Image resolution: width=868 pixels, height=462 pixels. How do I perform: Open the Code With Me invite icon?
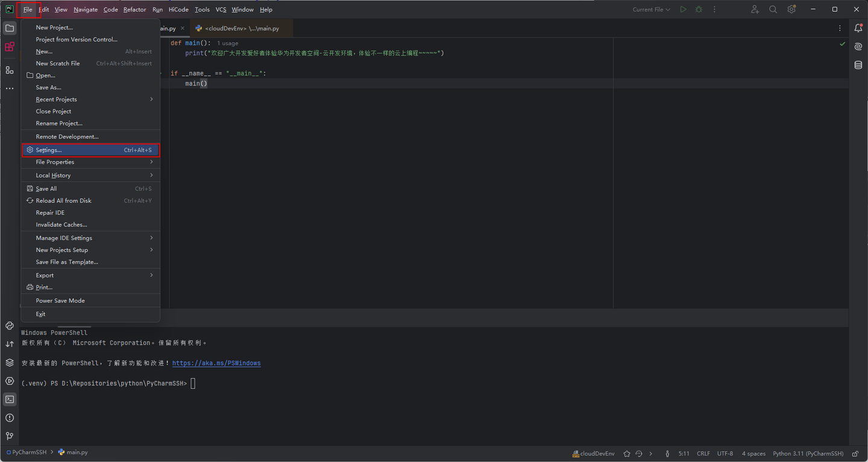pyautogui.click(x=755, y=9)
